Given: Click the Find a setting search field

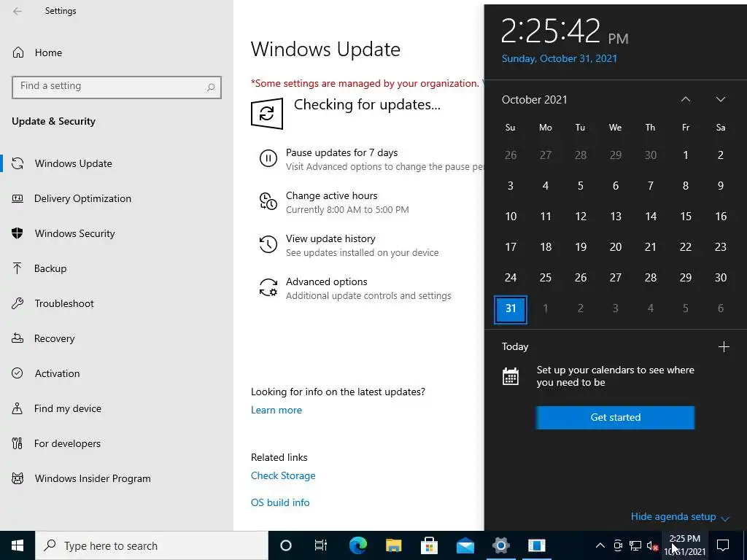Looking at the screenshot, I should (x=117, y=87).
